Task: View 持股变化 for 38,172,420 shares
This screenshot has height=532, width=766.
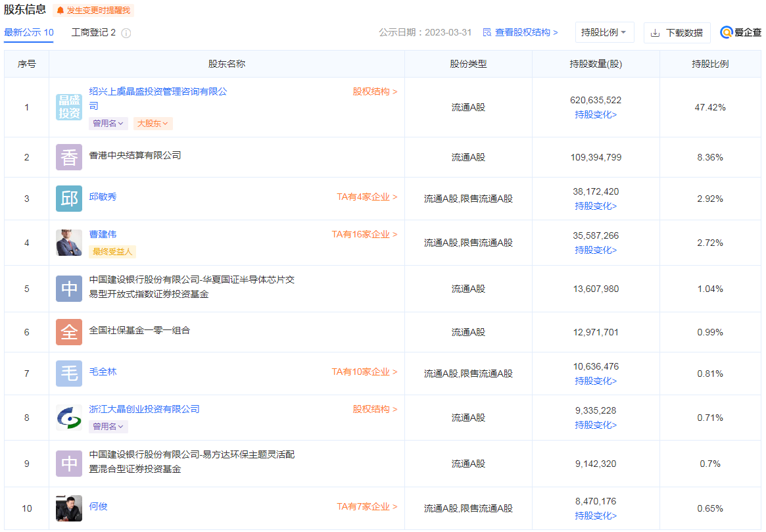Action: pyautogui.click(x=596, y=206)
